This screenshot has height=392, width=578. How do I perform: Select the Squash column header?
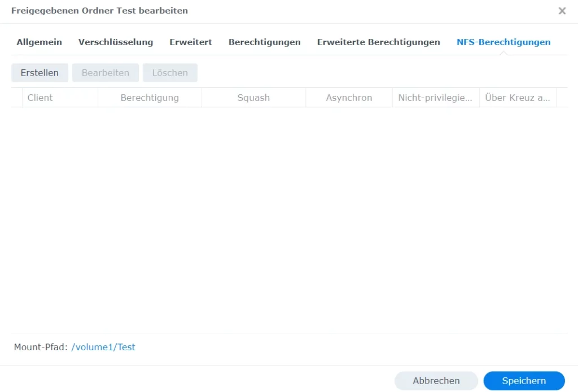[x=253, y=98]
